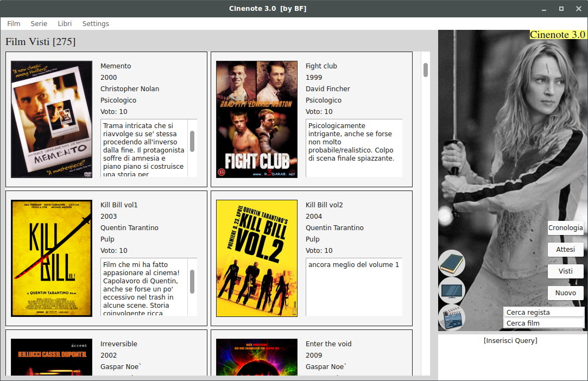This screenshot has width=588, height=381.
Task: Click the 'Memento' title text
Action: [116, 66]
